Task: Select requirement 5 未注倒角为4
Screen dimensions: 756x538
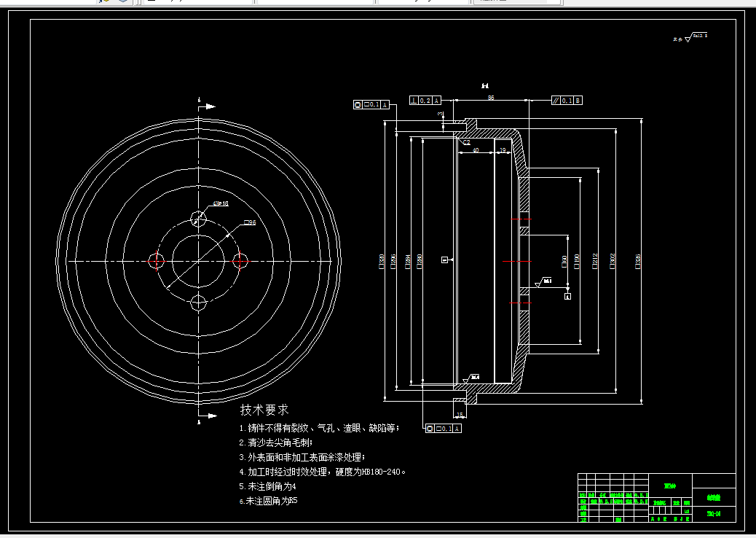Action: [267, 486]
